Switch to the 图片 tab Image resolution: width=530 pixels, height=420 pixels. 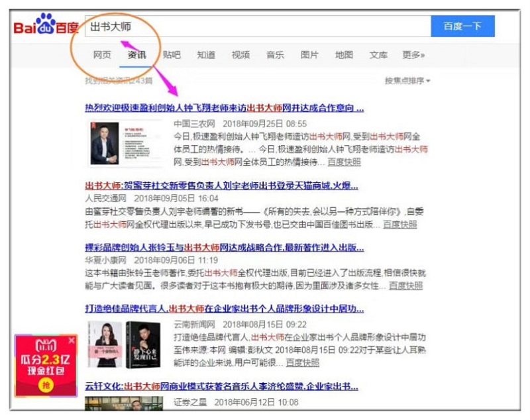309,55
